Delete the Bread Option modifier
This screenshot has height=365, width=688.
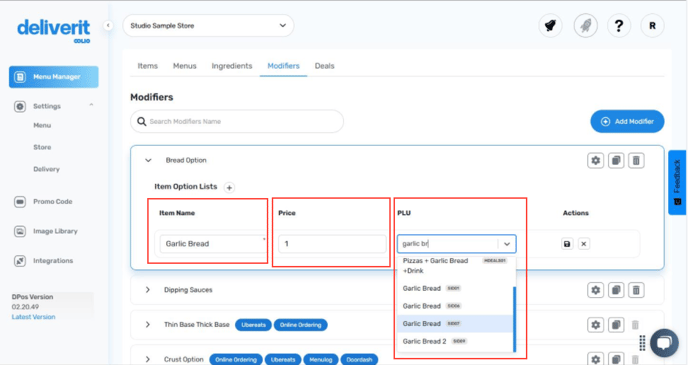[x=636, y=161]
